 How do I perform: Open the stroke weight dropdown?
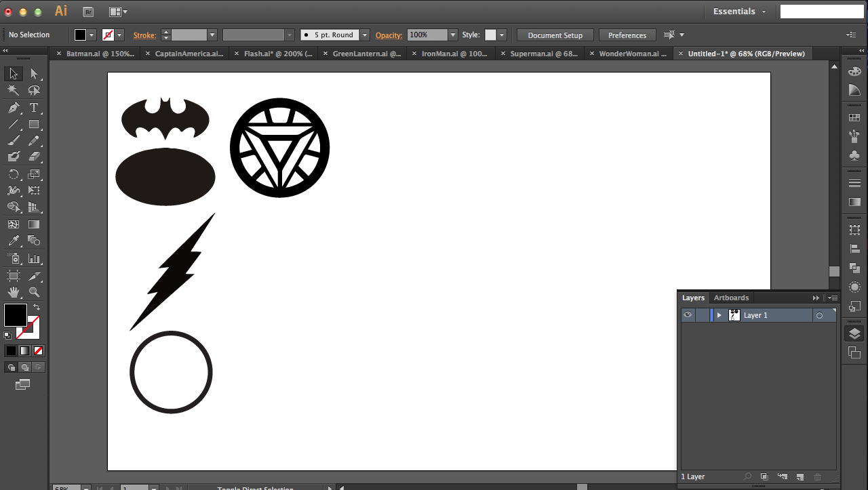[212, 35]
